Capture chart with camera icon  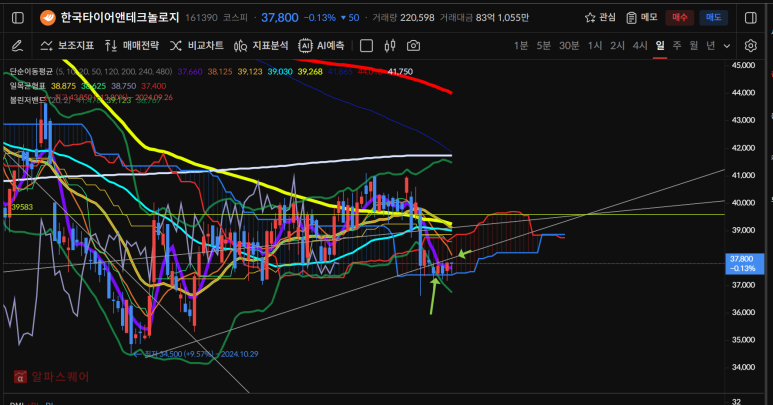point(413,46)
